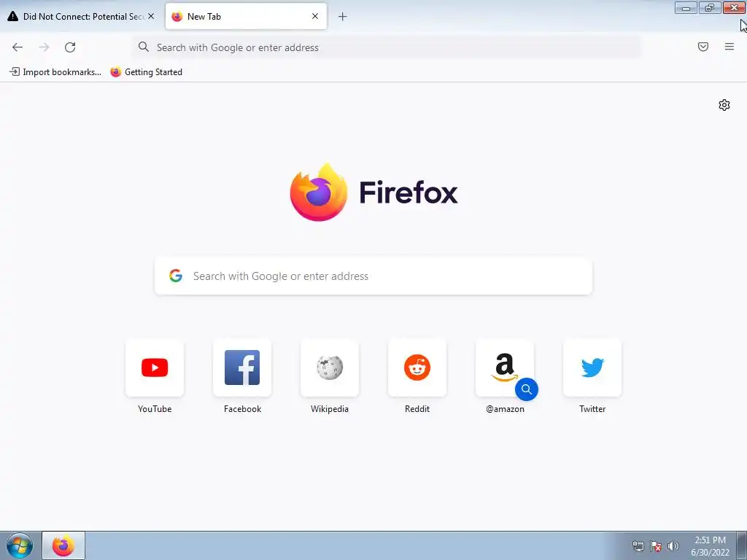Open the Windows Start menu

[x=20, y=545]
